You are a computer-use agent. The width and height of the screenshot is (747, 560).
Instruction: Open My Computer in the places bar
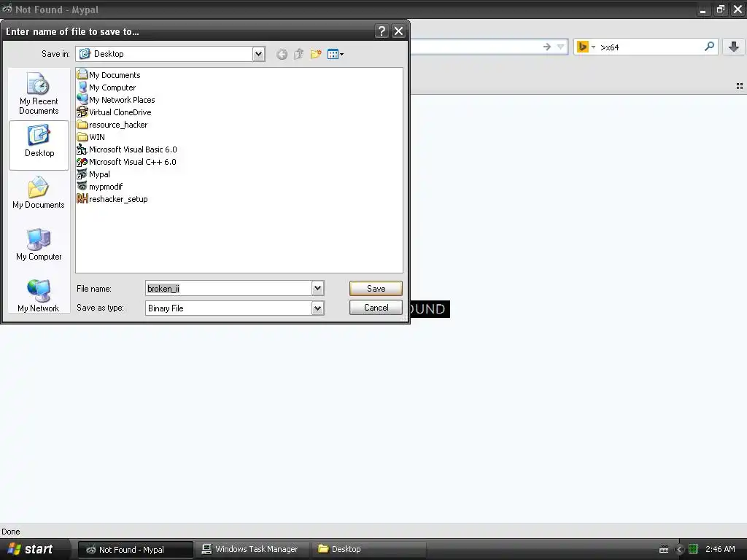click(39, 245)
